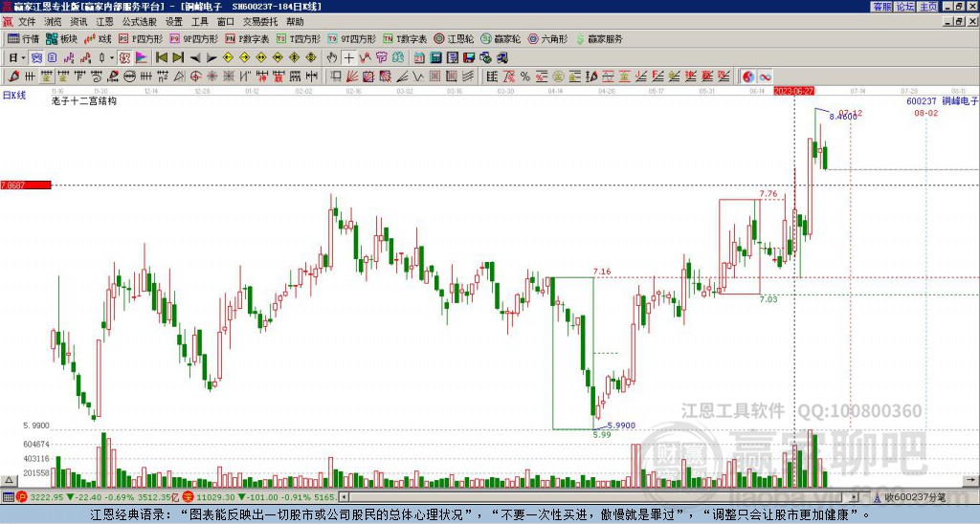Screen dimensions: 980x524
Task: Launch the 赢家轮 wheel tool
Action: tap(501, 38)
